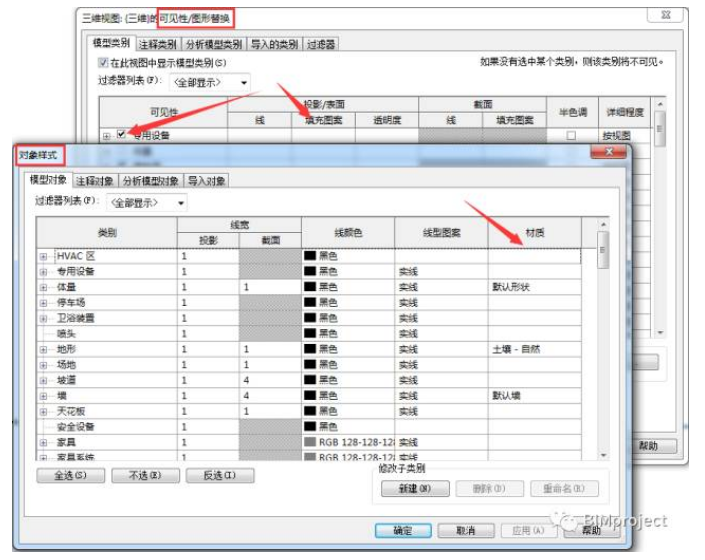Viewport: 705px width, 560px height.
Task: Click the 全选 button
Action: pyautogui.click(x=71, y=475)
